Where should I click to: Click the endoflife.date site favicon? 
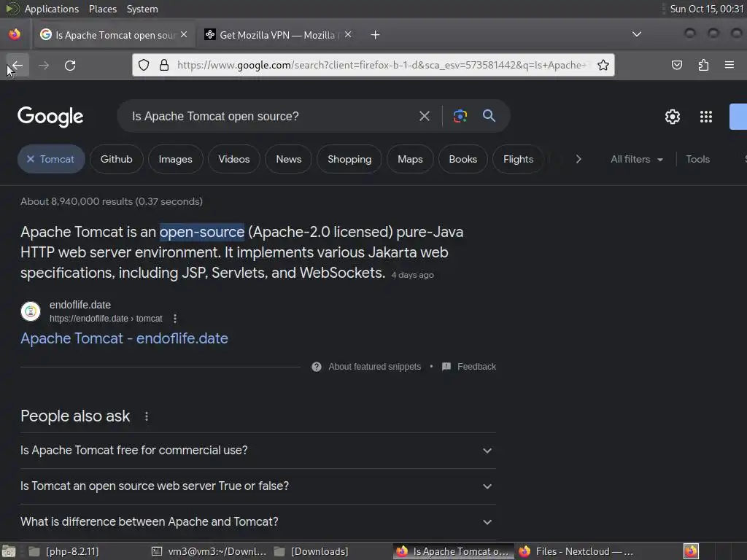pyautogui.click(x=31, y=311)
